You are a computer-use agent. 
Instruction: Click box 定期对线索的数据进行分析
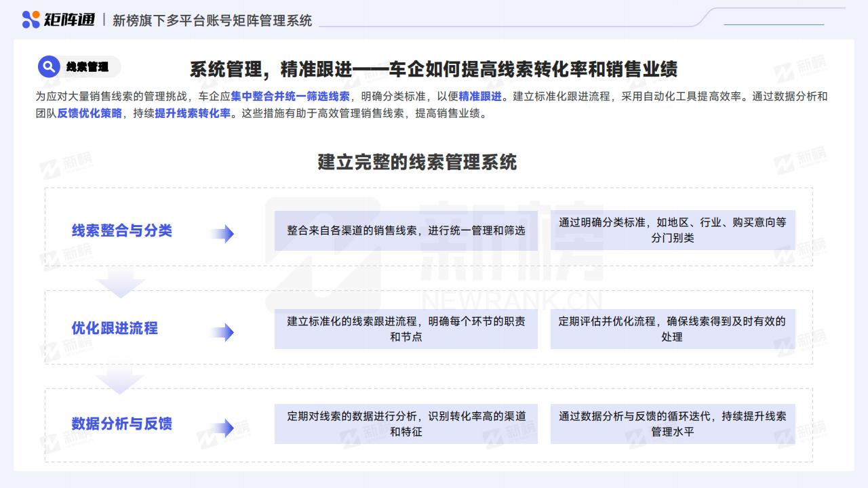coord(406,424)
